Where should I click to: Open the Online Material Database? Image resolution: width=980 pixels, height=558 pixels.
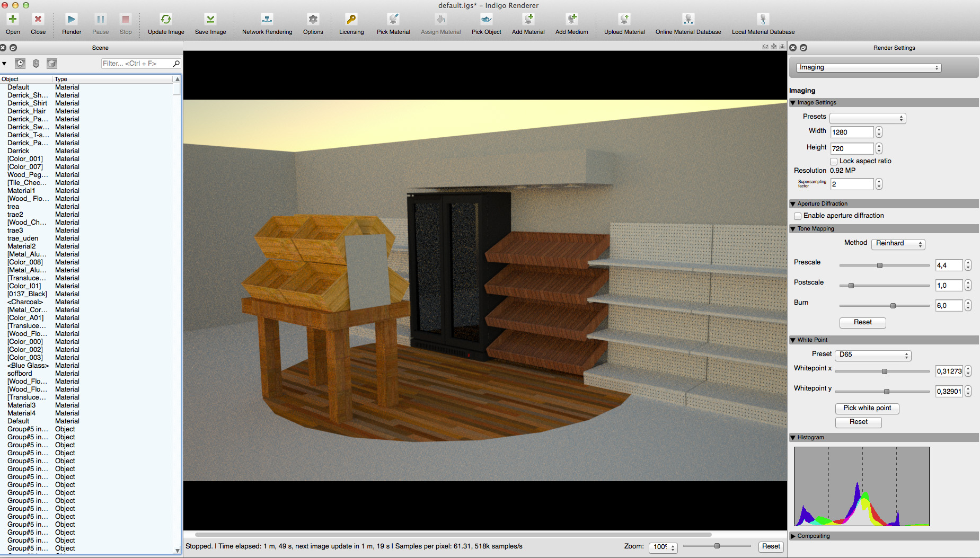point(688,20)
